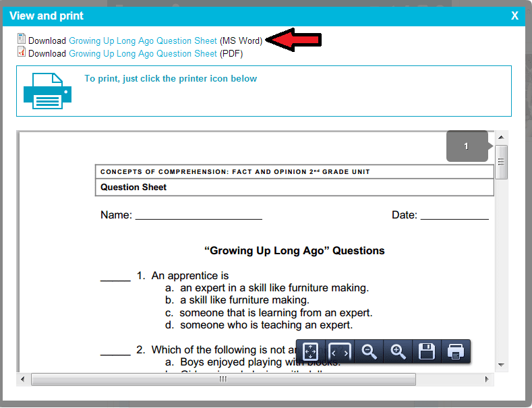Click answer 'someone who is teaching an expert.'

tap(266, 325)
